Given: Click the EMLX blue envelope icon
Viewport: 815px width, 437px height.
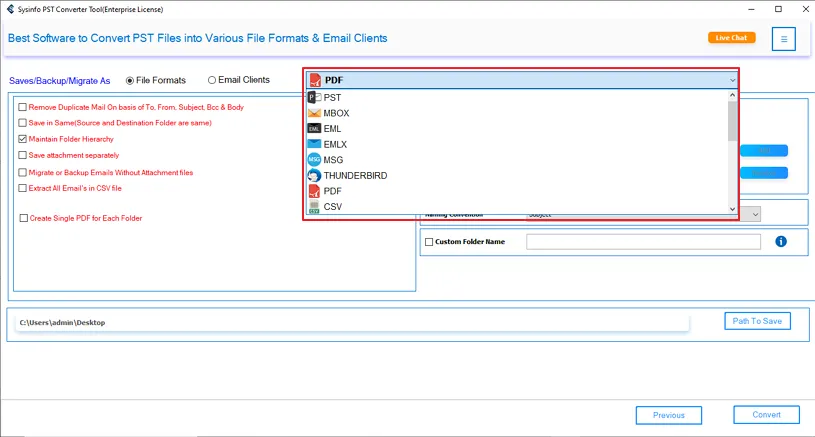Looking at the screenshot, I should tap(314, 144).
